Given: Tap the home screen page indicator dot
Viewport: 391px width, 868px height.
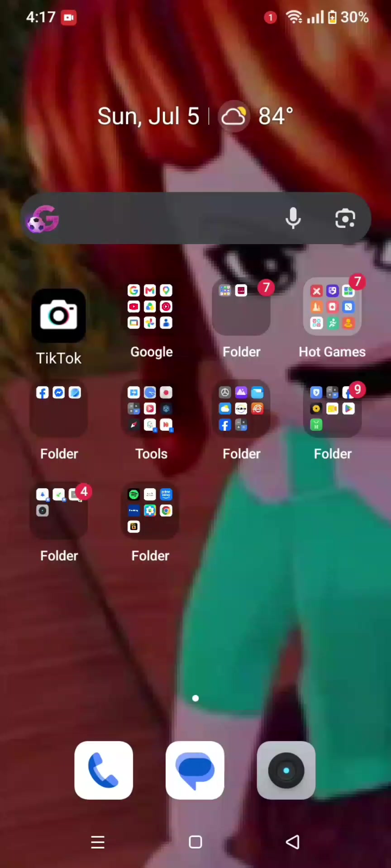Looking at the screenshot, I should click(x=195, y=698).
